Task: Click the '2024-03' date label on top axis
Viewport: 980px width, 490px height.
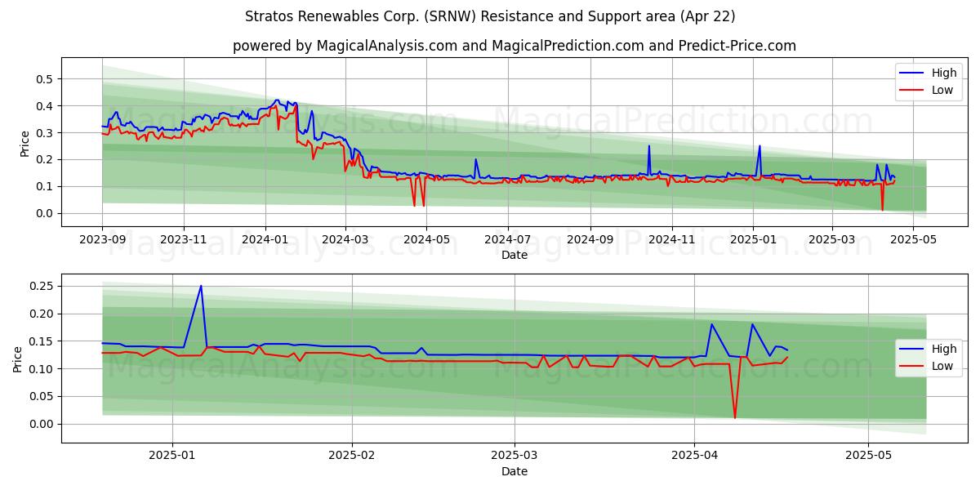Action: pyautogui.click(x=345, y=240)
